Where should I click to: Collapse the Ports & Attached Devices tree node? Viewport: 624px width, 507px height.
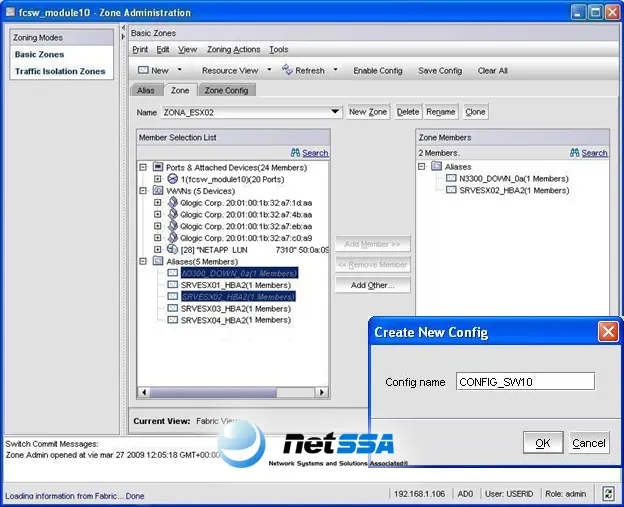pos(143,168)
